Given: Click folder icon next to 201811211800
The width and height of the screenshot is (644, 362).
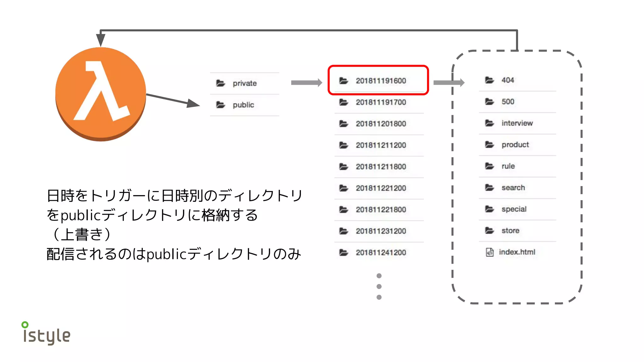Looking at the screenshot, I should click(344, 167).
